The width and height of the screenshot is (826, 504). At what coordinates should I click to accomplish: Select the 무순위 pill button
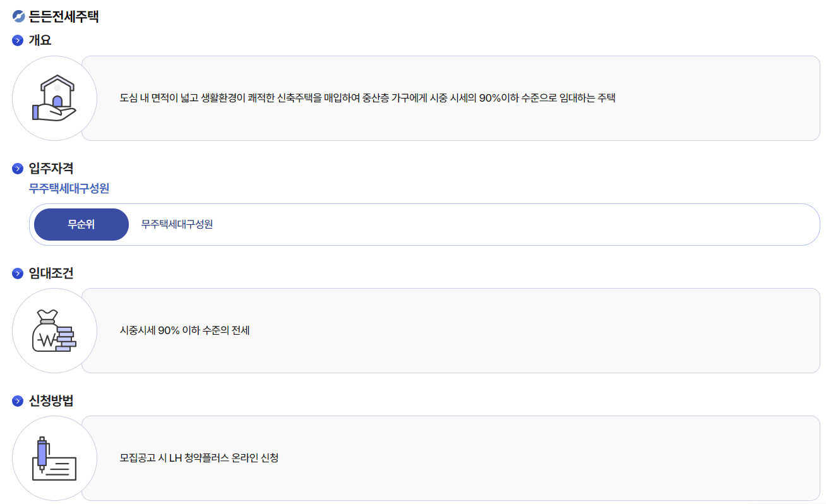81,224
